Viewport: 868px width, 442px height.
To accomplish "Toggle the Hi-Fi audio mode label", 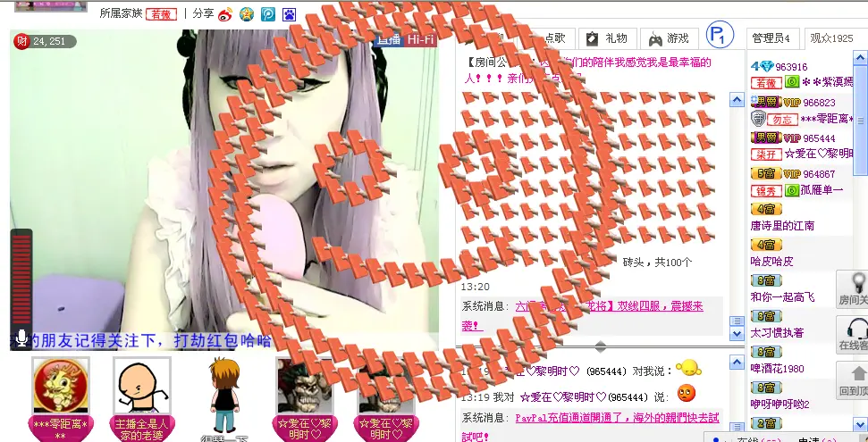I will coord(421,40).
